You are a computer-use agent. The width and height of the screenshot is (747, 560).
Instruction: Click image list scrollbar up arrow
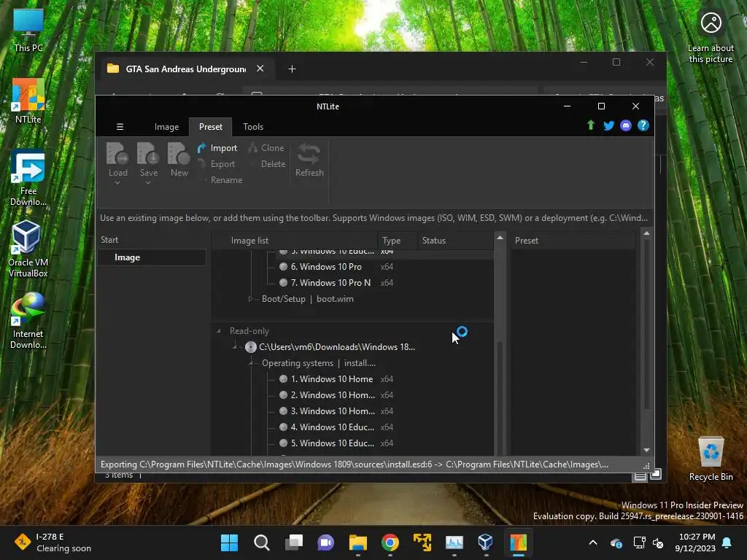(x=500, y=237)
